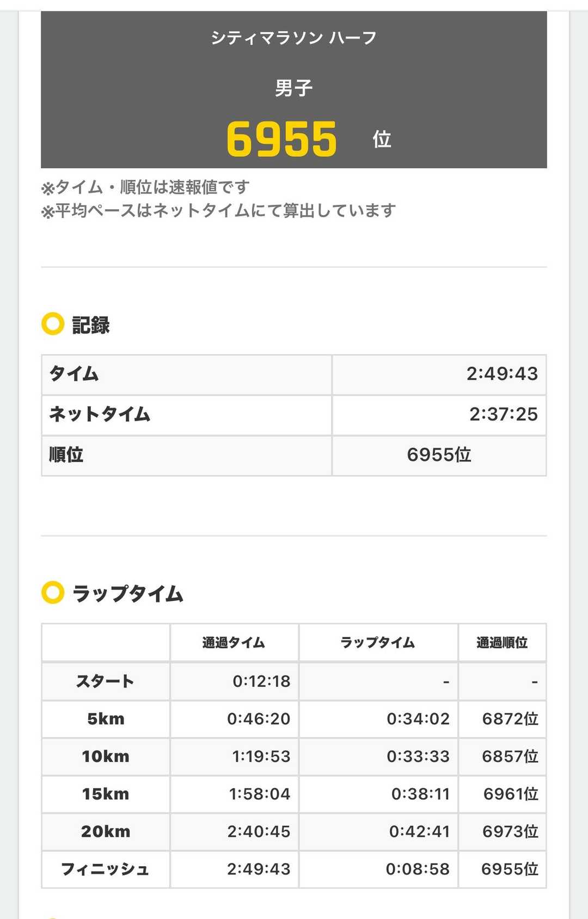Click the 10km passing time 1:19:53
The image size is (588, 919).
tap(261, 757)
